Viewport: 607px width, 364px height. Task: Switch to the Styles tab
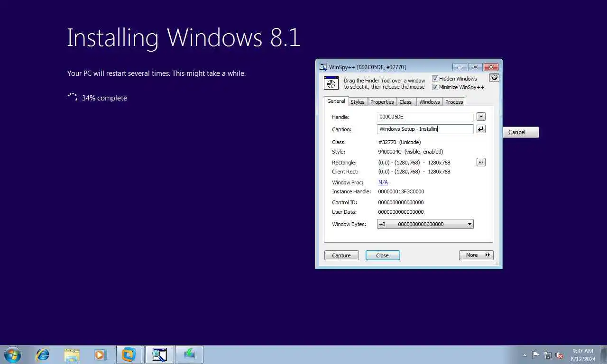(358, 102)
